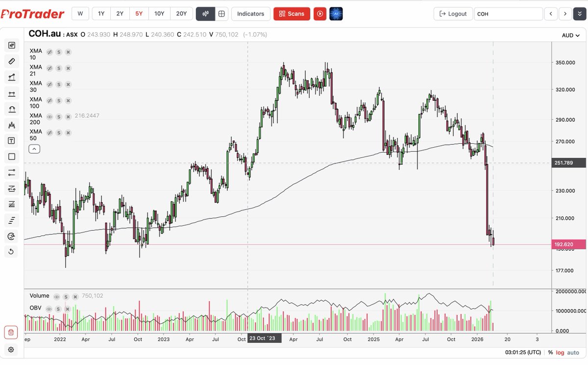This screenshot has width=588, height=365.
Task: Click the red play tutorial icon
Action: [319, 13]
